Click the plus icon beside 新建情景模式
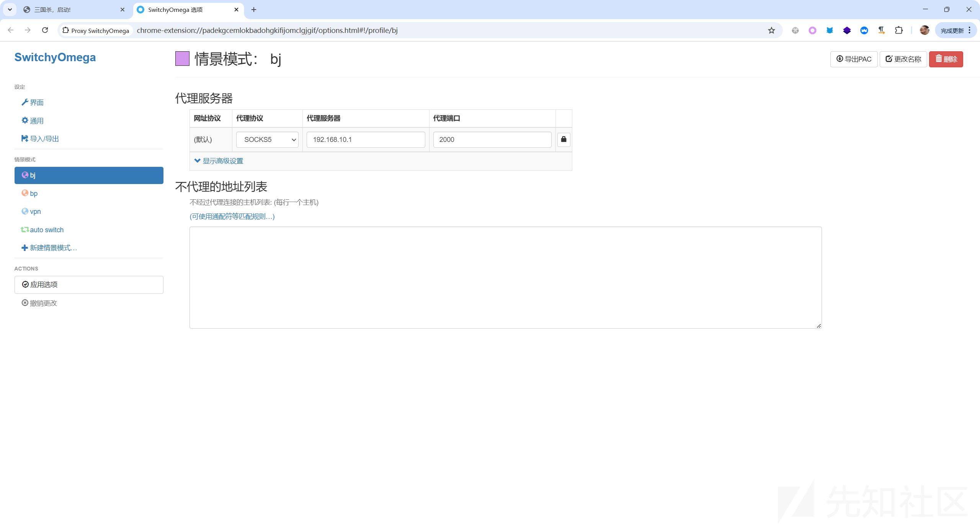The width and height of the screenshot is (980, 528). pyautogui.click(x=25, y=248)
